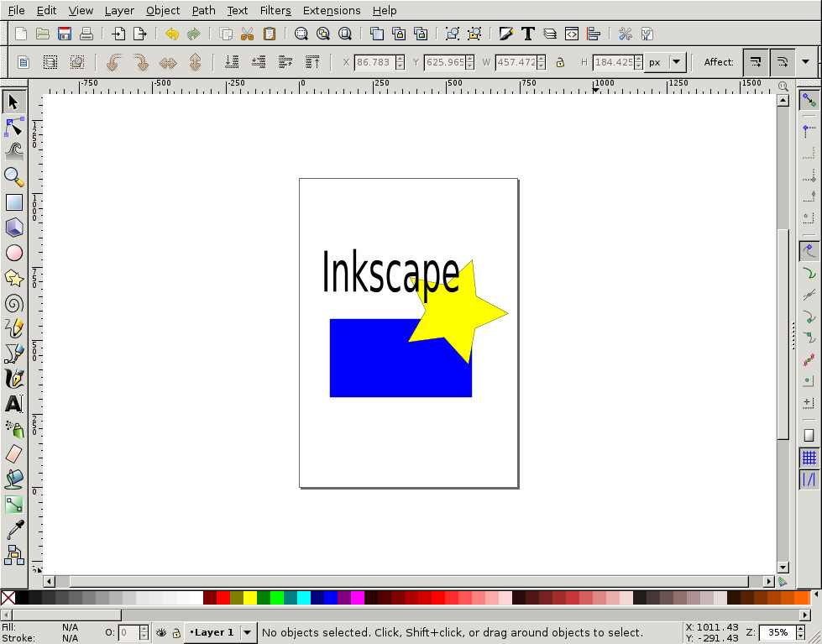The width and height of the screenshot is (822, 644).
Task: Open the Filters menu
Action: click(275, 10)
